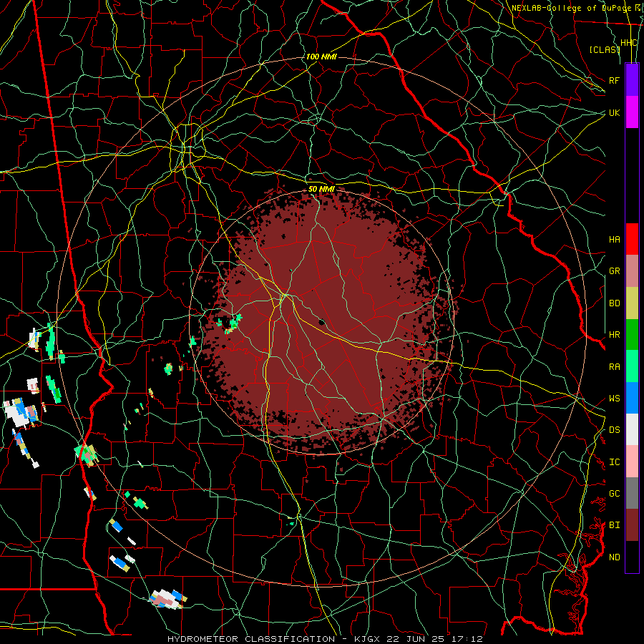Click the "UK" legend label
This screenshot has height=644, width=644.
pyautogui.click(x=614, y=112)
